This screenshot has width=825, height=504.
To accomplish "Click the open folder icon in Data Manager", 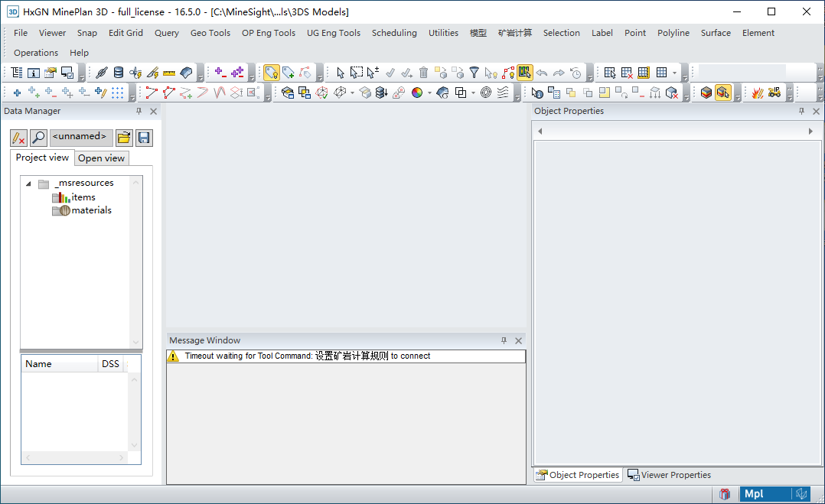I will point(124,138).
